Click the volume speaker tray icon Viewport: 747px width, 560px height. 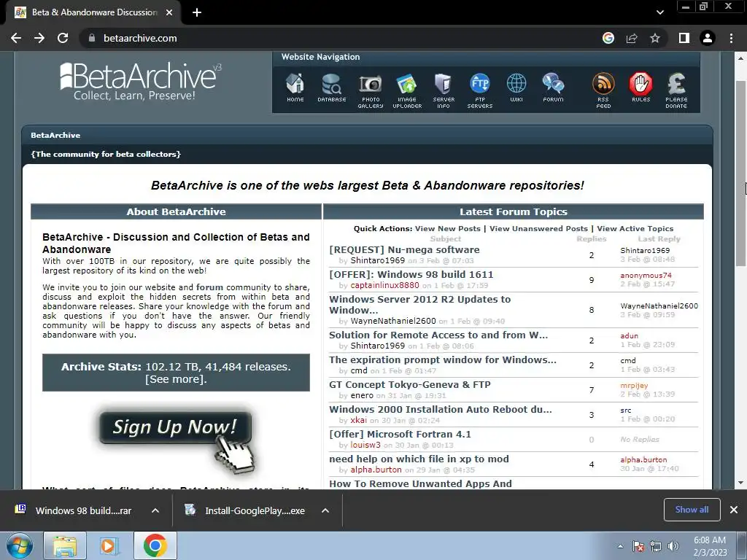tap(673, 546)
